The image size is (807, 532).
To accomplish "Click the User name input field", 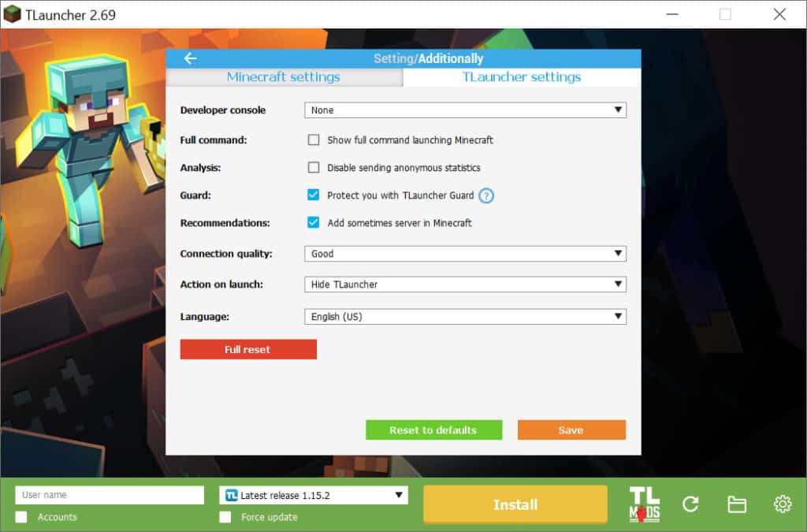I will (110, 495).
